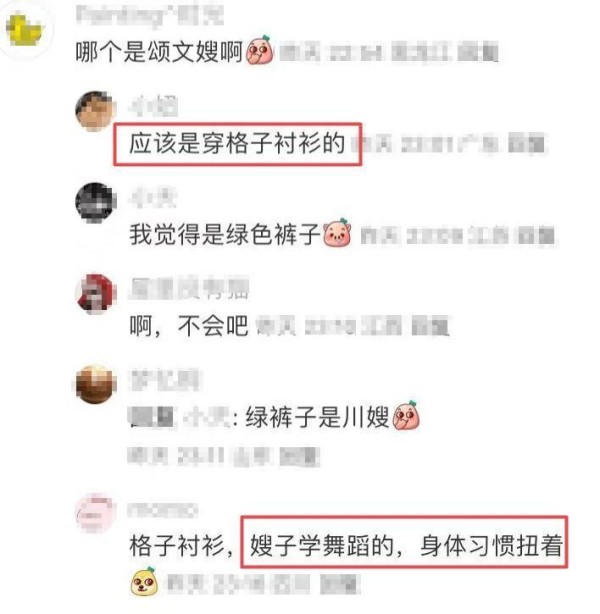Click the blurred username above 啊，不会吧
600x614 pixels.
(x=189, y=288)
